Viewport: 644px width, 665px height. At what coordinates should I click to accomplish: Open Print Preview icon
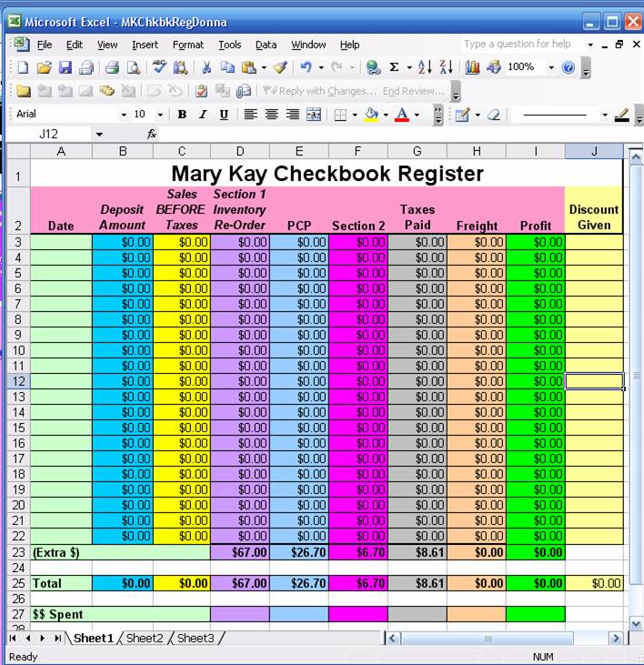[134, 67]
